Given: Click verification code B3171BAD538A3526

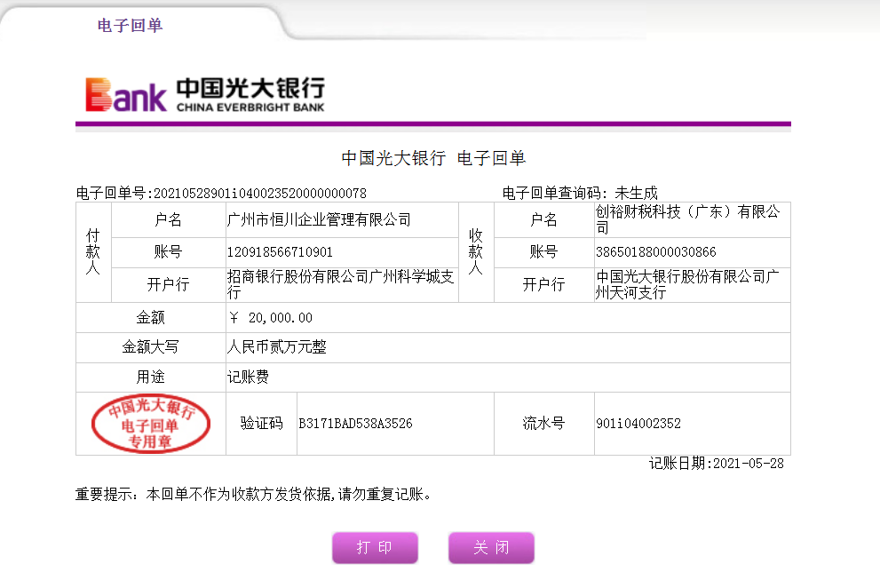Looking at the screenshot, I should click(355, 424).
